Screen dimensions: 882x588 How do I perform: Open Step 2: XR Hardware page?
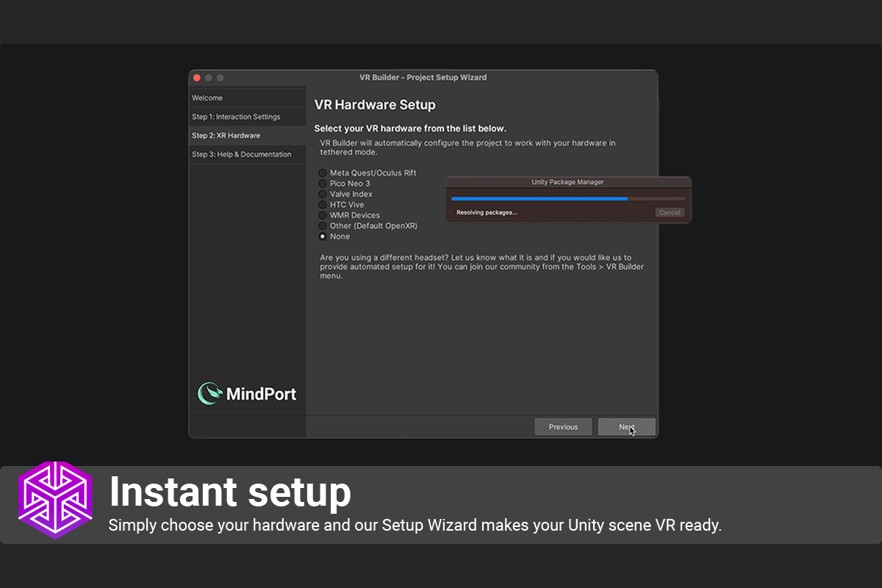click(247, 135)
